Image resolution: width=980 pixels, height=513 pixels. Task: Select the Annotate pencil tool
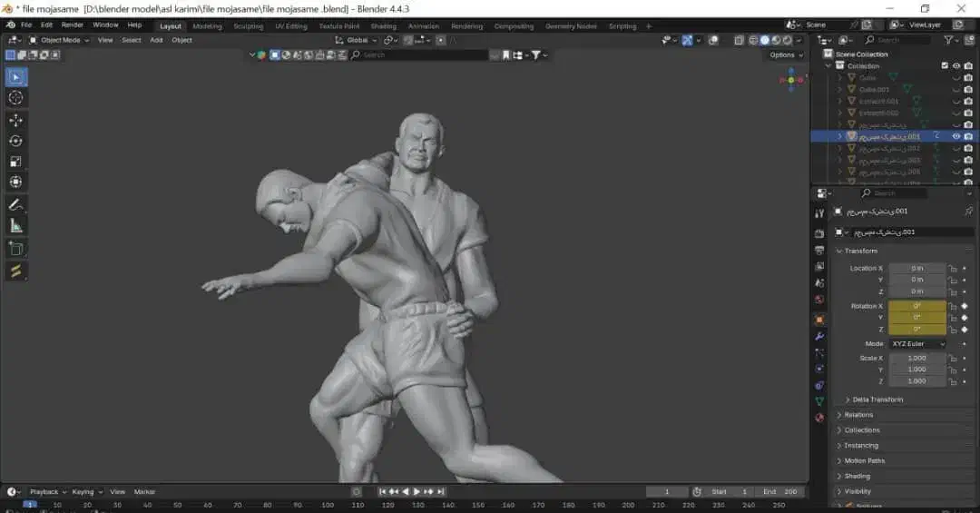[x=16, y=205]
